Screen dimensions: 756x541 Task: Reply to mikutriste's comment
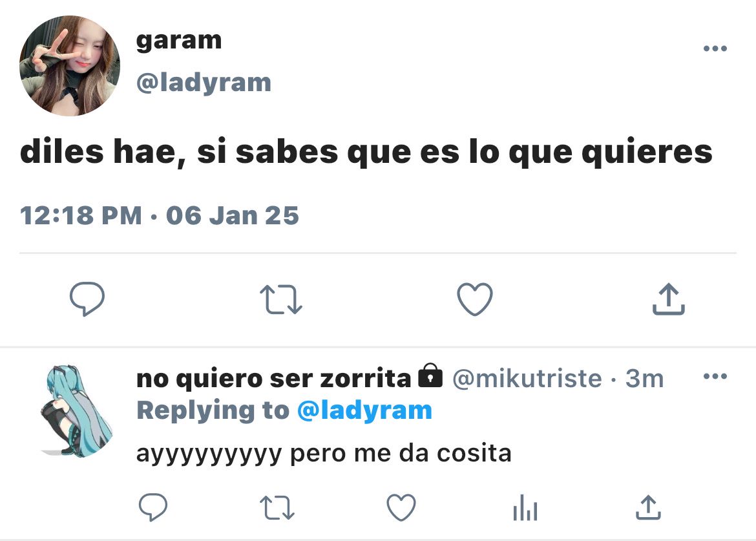153,507
